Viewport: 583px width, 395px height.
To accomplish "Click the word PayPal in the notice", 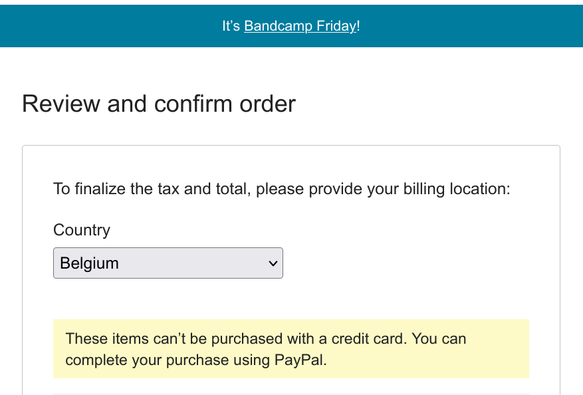I will point(299,360).
